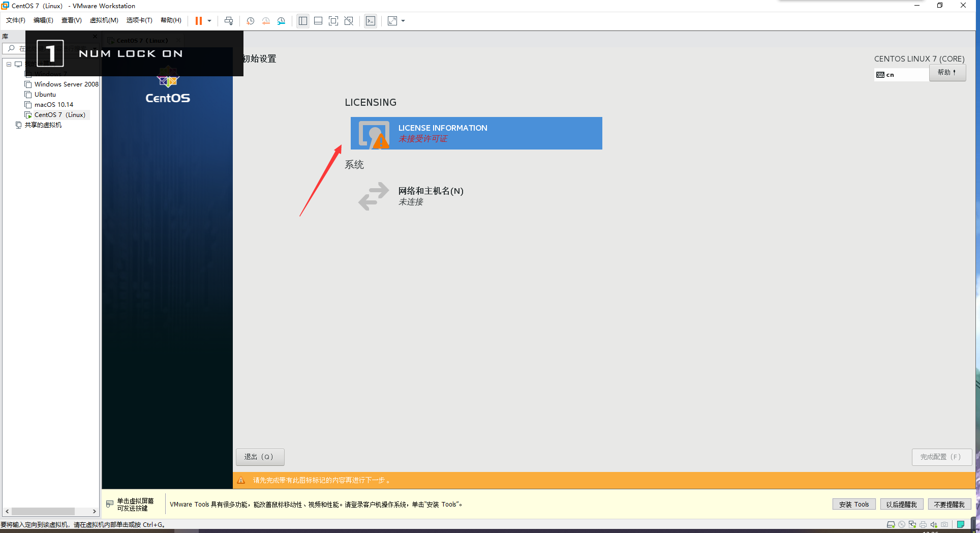
Task: Click the CD/DVD drive status icon
Action: 902,524
